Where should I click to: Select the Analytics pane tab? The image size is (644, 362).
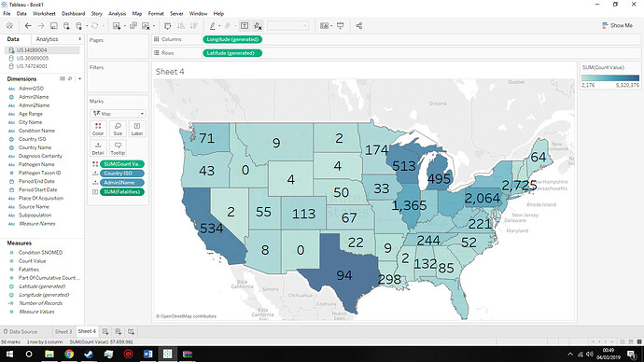[x=47, y=39]
